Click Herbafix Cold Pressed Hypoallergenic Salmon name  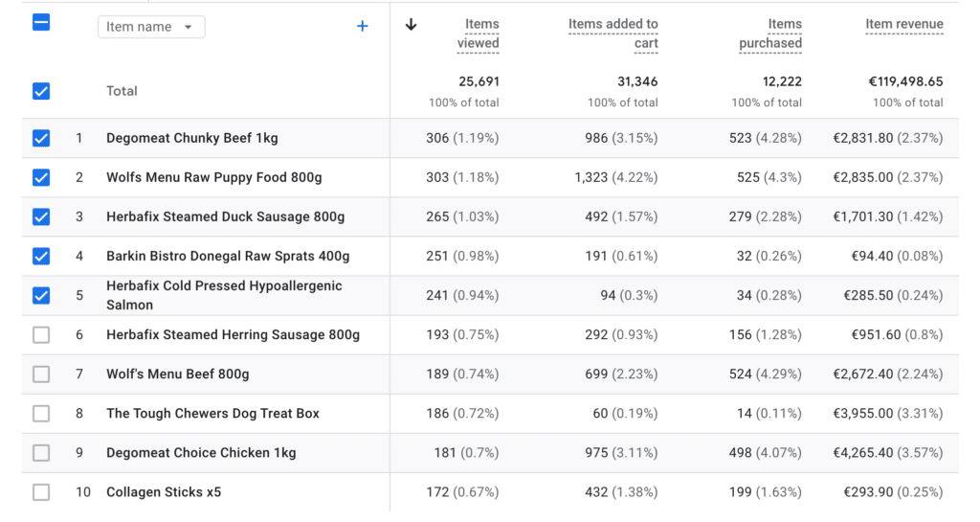(x=224, y=296)
